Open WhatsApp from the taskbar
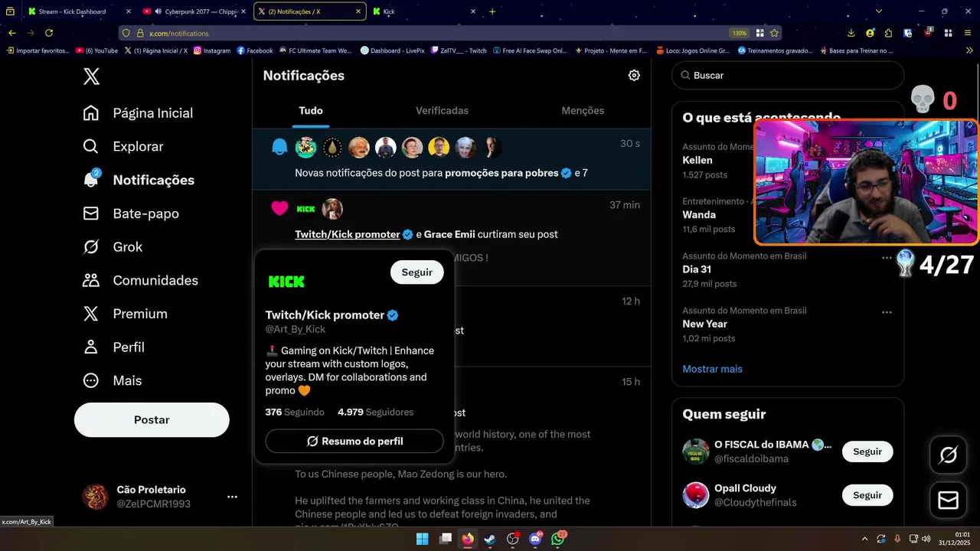This screenshot has width=980, height=551. 558,539
